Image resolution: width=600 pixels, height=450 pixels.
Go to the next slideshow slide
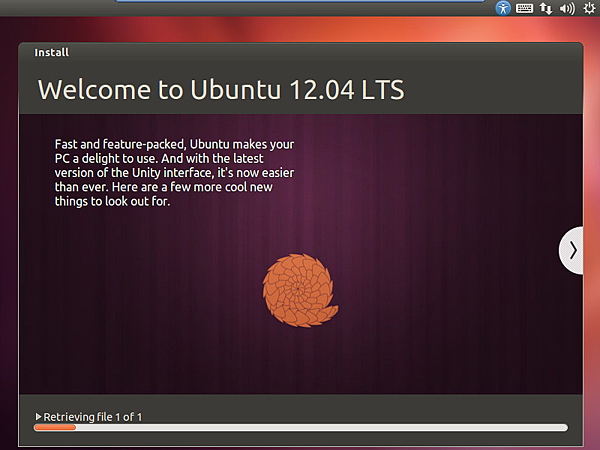(571, 250)
